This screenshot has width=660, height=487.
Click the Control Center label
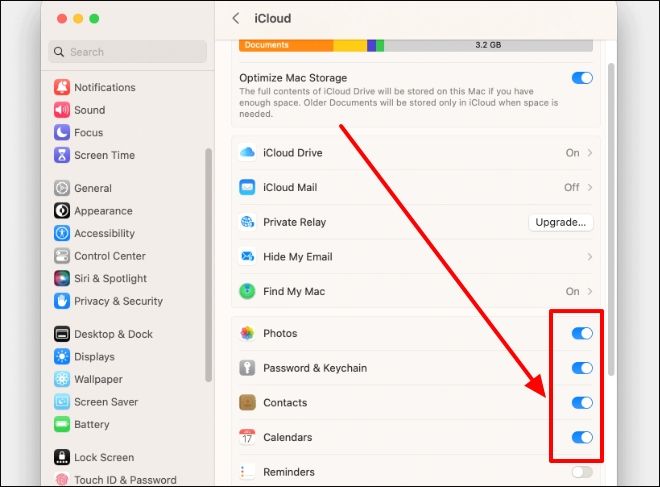point(110,256)
